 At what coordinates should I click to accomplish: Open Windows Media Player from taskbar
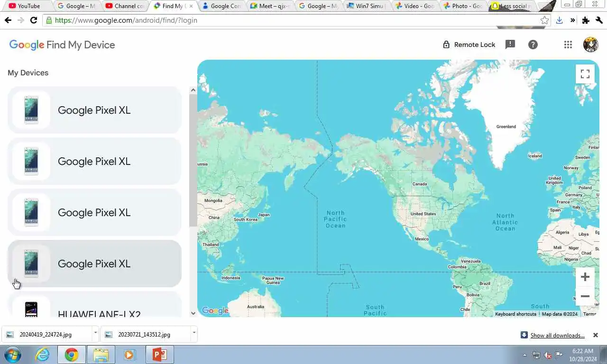129,355
